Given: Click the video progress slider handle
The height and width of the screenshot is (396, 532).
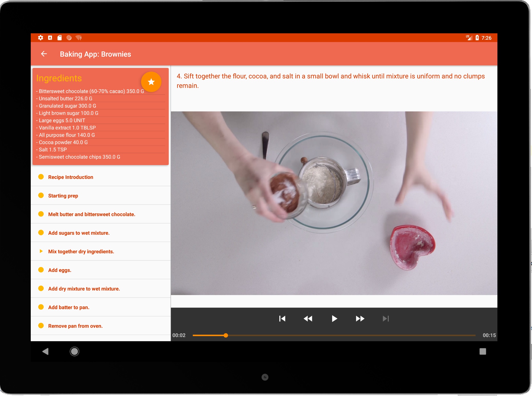Looking at the screenshot, I should coord(226,335).
